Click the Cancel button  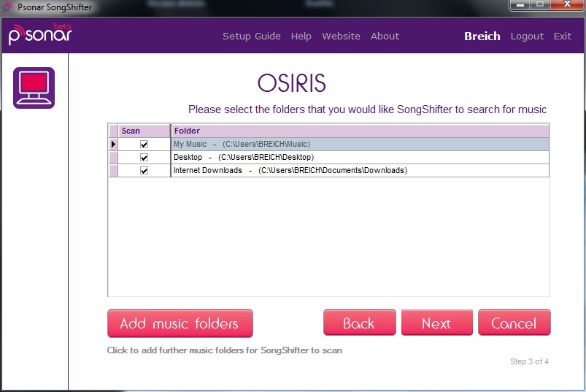tap(514, 323)
